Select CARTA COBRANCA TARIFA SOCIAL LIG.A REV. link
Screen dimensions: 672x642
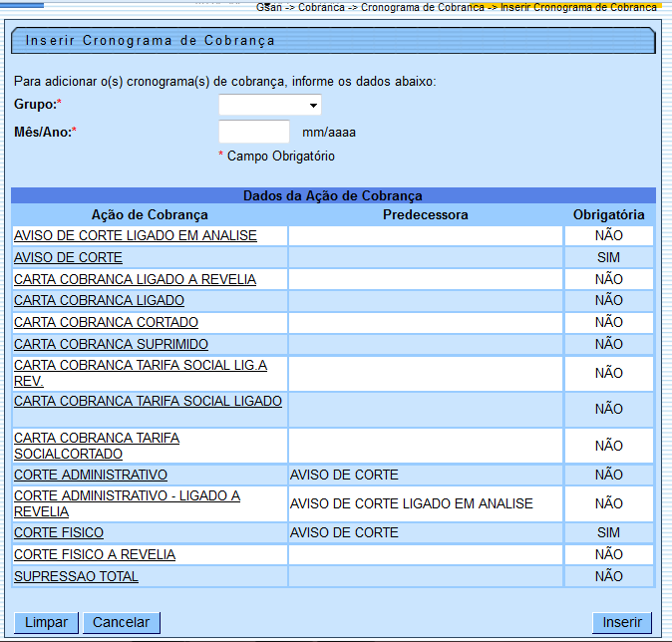140,366
